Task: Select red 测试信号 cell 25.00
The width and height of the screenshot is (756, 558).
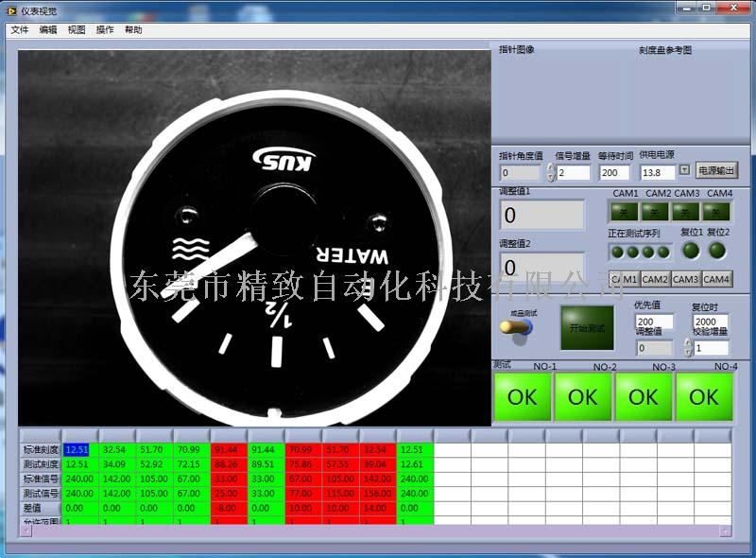Action: [x=229, y=494]
